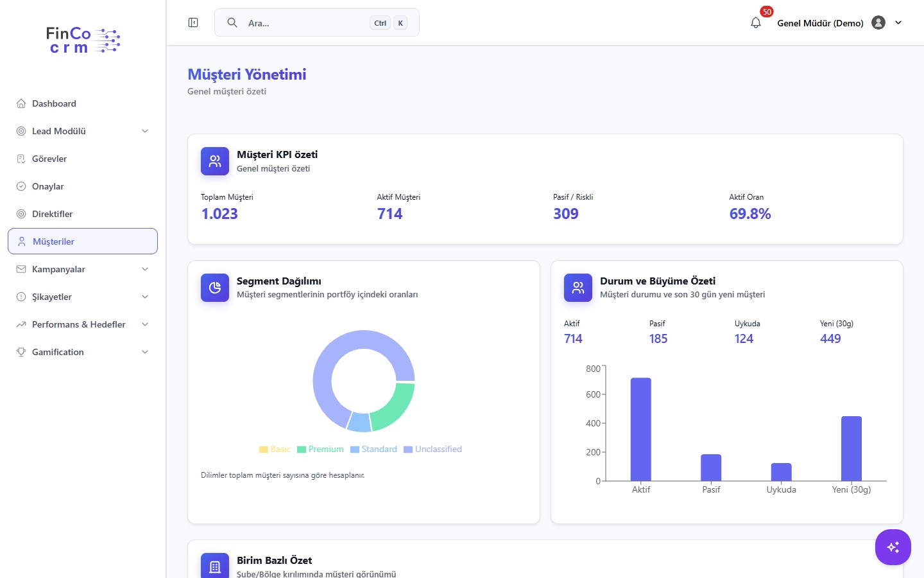Click the user avatar icon
The height and width of the screenshot is (578, 924).
878,22
